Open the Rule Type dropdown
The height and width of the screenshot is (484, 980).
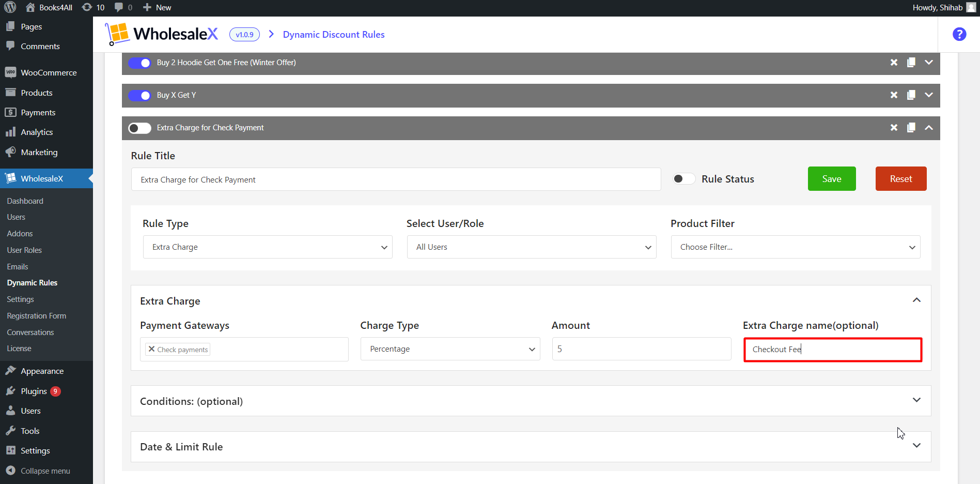pyautogui.click(x=268, y=247)
